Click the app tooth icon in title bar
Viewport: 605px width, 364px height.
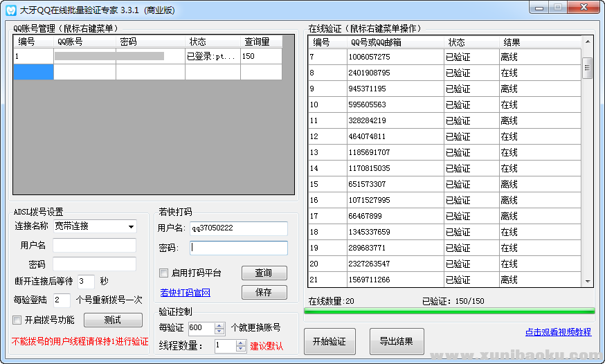[x=10, y=10]
